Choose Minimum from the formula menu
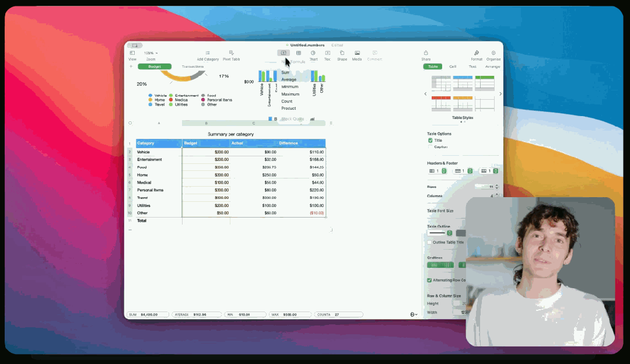 click(x=291, y=87)
